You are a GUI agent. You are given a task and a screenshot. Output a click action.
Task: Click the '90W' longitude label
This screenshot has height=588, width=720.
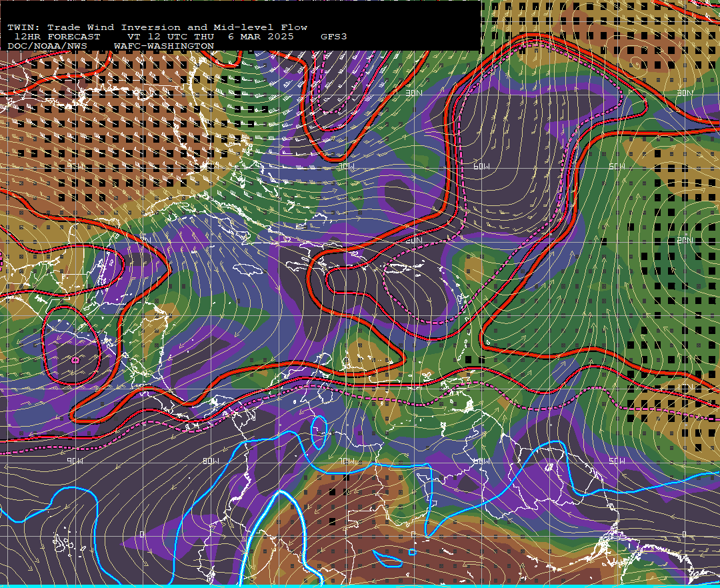(75, 461)
